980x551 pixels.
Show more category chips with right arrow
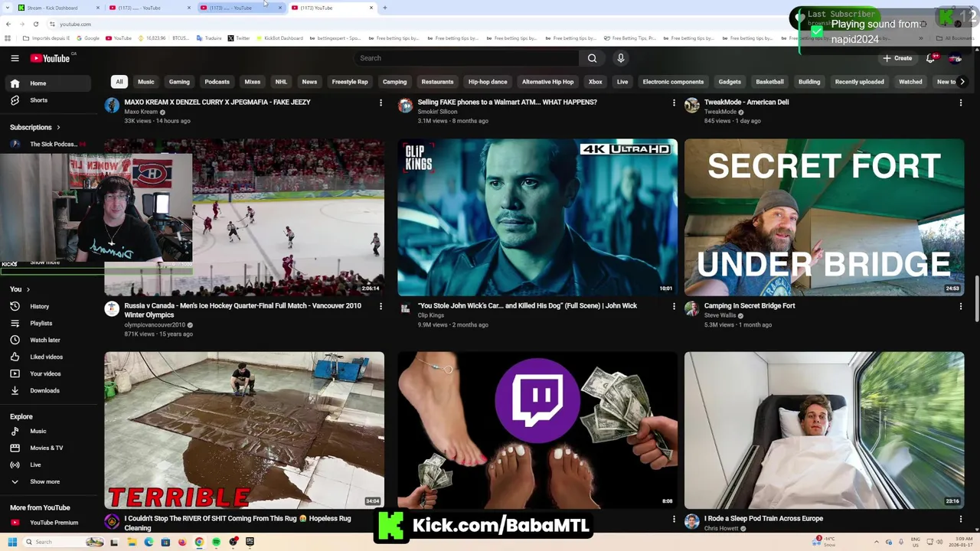(962, 82)
